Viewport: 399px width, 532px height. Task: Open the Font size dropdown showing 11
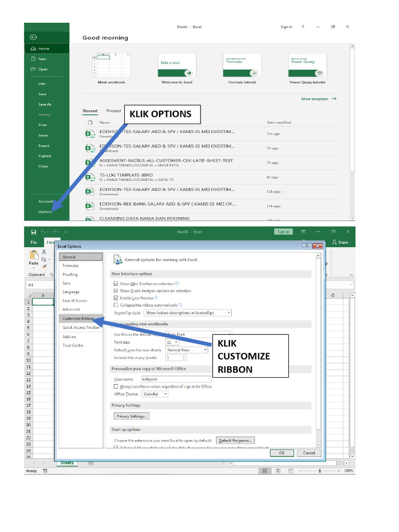coord(172,342)
